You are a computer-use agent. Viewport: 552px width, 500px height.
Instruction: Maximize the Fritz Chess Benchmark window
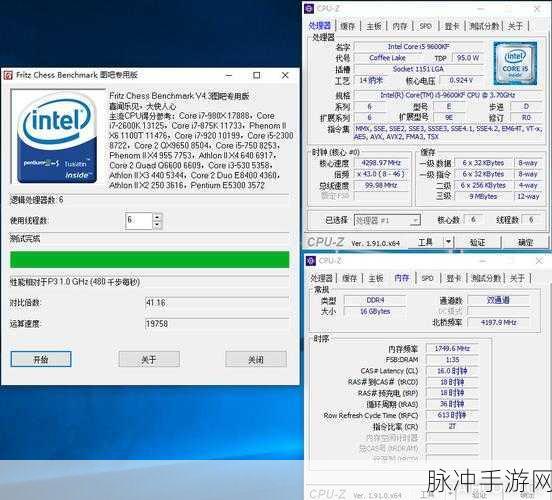point(257,75)
